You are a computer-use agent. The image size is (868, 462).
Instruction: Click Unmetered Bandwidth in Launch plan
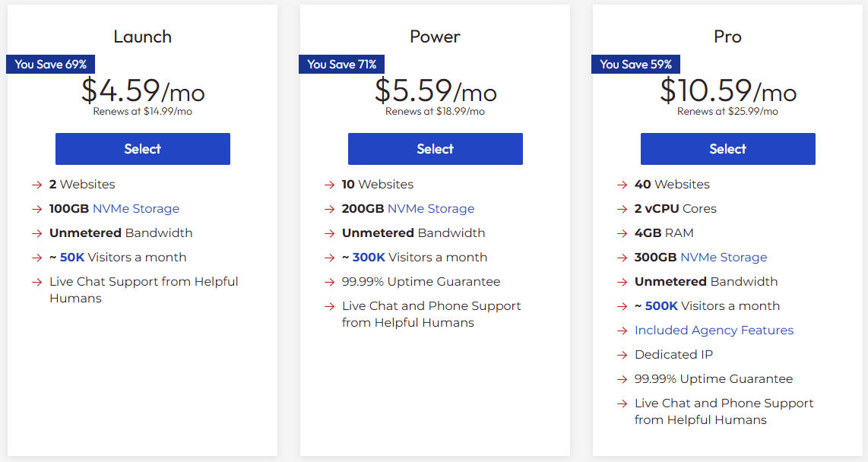pos(121,233)
